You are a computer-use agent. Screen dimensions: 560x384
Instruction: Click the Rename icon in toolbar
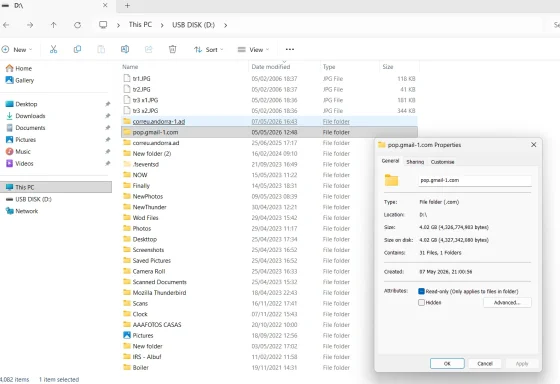point(125,49)
